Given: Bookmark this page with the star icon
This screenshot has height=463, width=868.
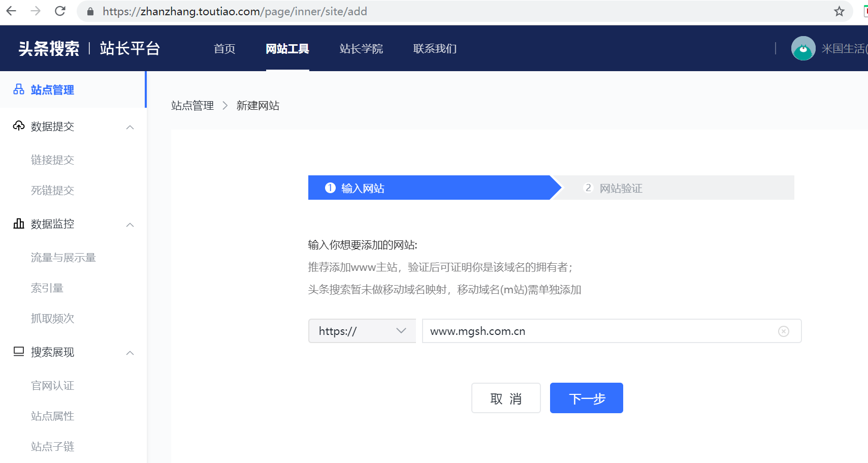Looking at the screenshot, I should pyautogui.click(x=839, y=11).
